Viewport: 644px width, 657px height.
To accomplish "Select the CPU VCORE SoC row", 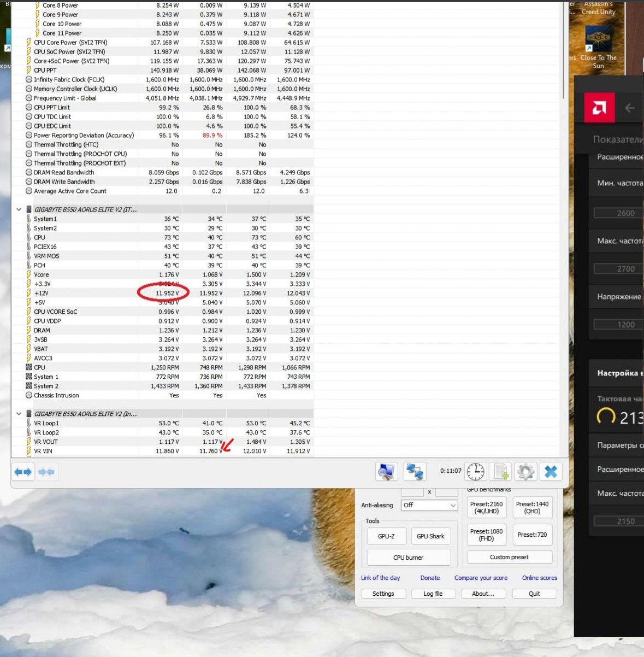I will [163, 312].
